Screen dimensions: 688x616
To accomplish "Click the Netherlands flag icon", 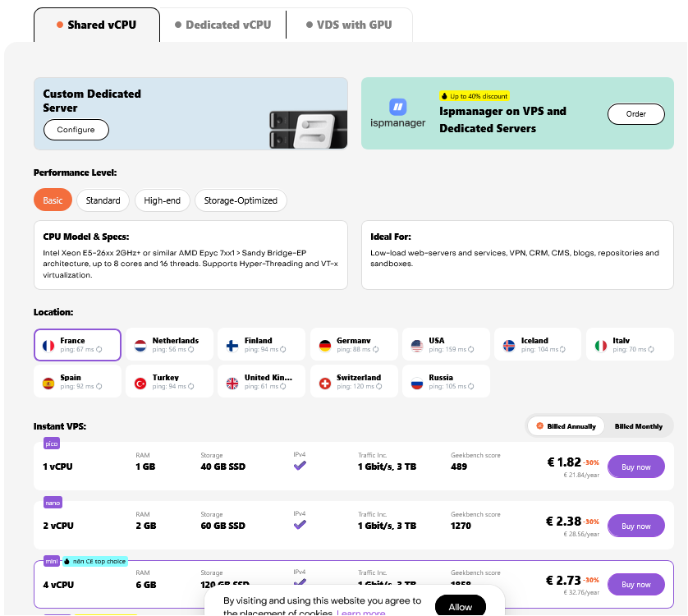I will tap(140, 345).
